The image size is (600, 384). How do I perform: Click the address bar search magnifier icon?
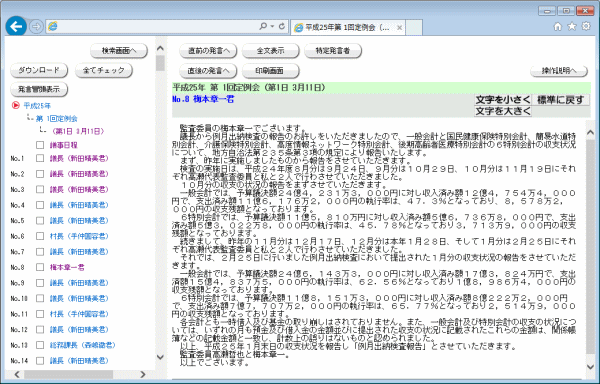tap(263, 26)
